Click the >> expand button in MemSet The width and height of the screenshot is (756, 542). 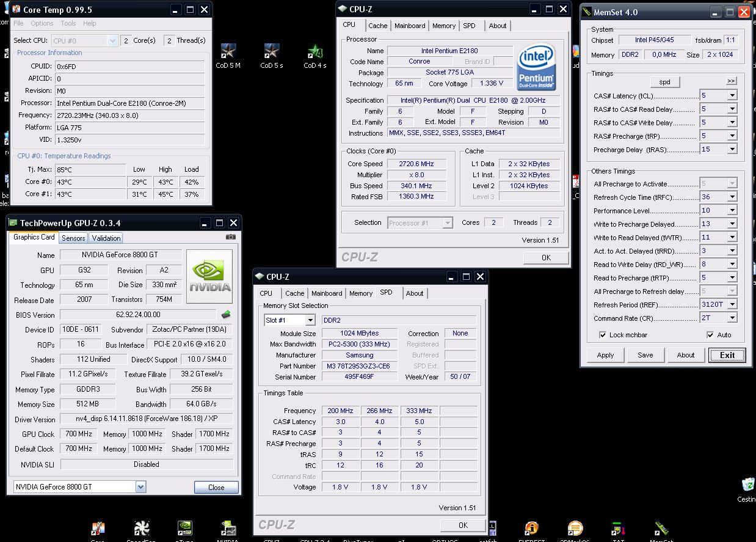point(731,81)
